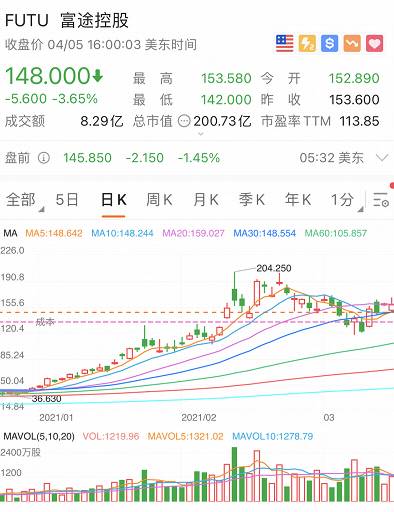This screenshot has height=512, width=394.
Task: Tap the 204.250 high price marker
Action: pos(274,268)
